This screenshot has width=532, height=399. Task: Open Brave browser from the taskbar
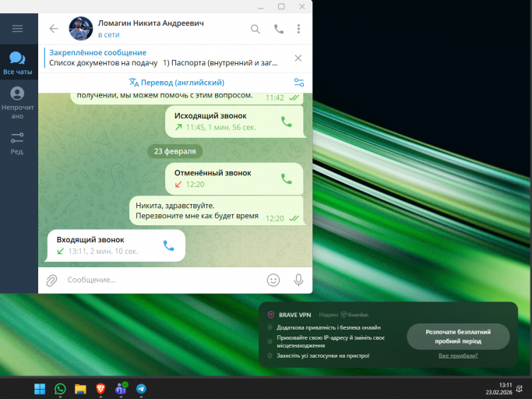pos(100,389)
